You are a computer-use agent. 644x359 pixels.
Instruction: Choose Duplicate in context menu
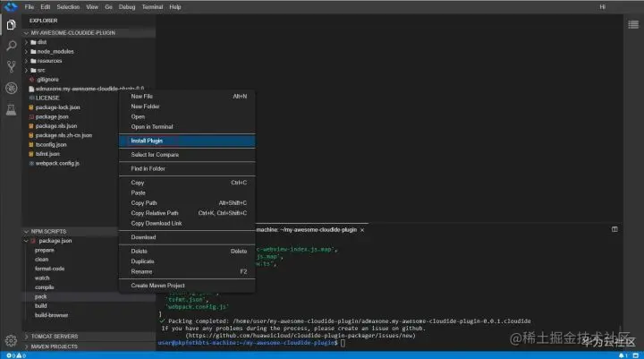[x=187, y=261]
